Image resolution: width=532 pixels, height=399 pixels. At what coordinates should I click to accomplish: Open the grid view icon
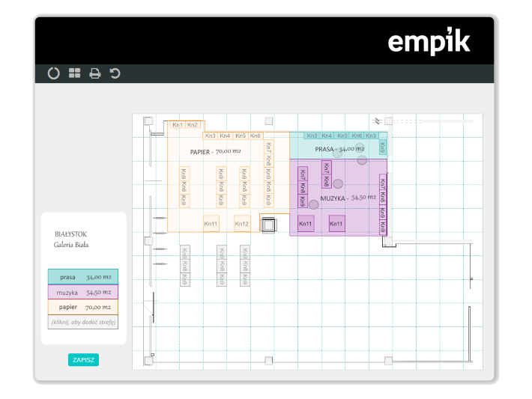pyautogui.click(x=75, y=73)
